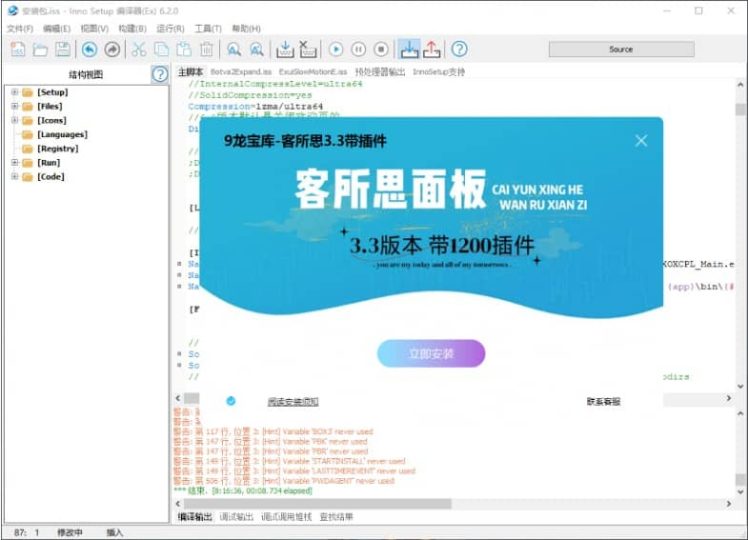Click the 'STARTINSTALL' never used warning line
This screenshot has height=540, width=748.
(x=289, y=461)
